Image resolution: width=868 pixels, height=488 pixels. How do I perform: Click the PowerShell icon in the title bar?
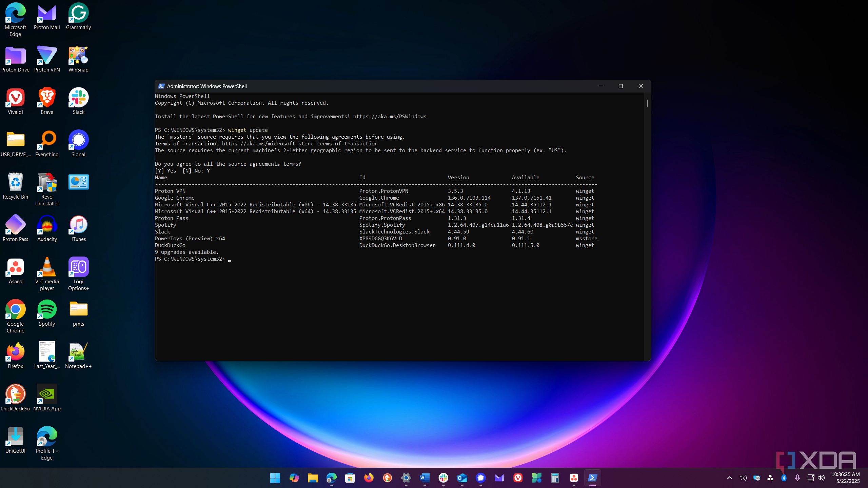(161, 86)
